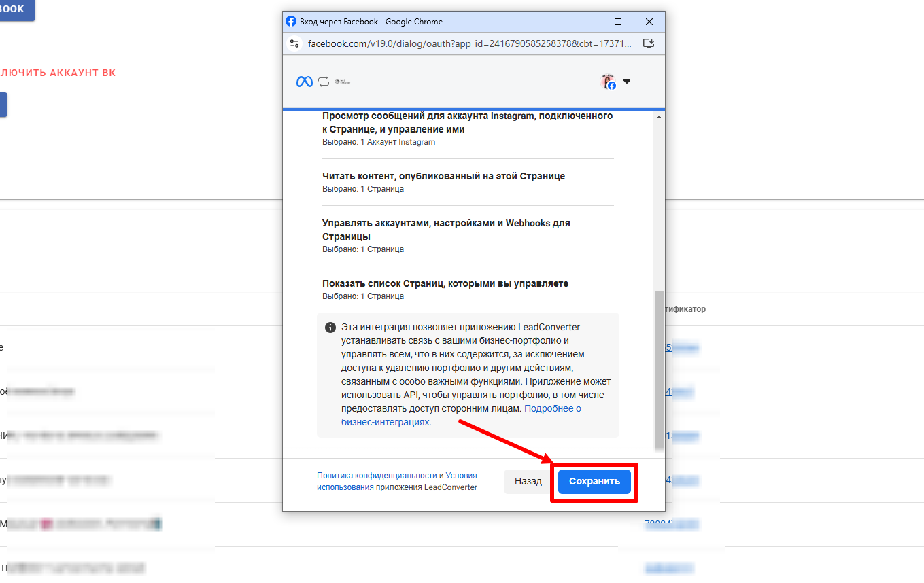Viewport: 924px width, 583px height.
Task: Click the Facebook profile avatar picture
Action: 608,82
